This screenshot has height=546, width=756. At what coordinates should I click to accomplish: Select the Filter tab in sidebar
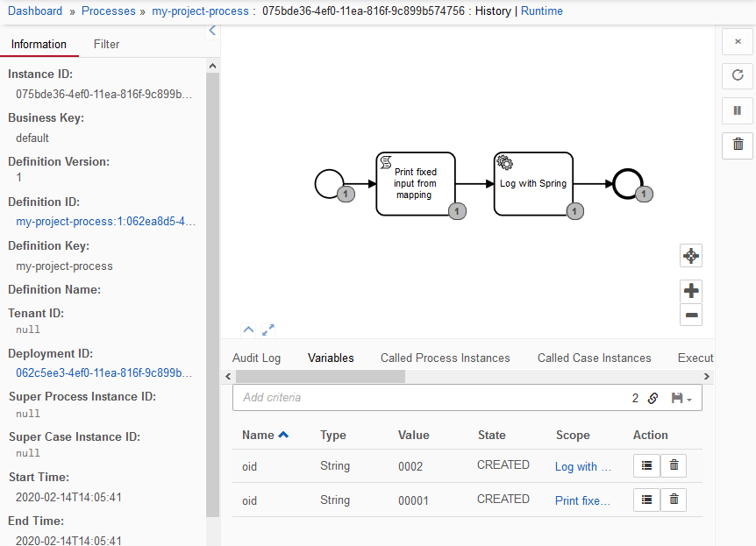pos(106,44)
